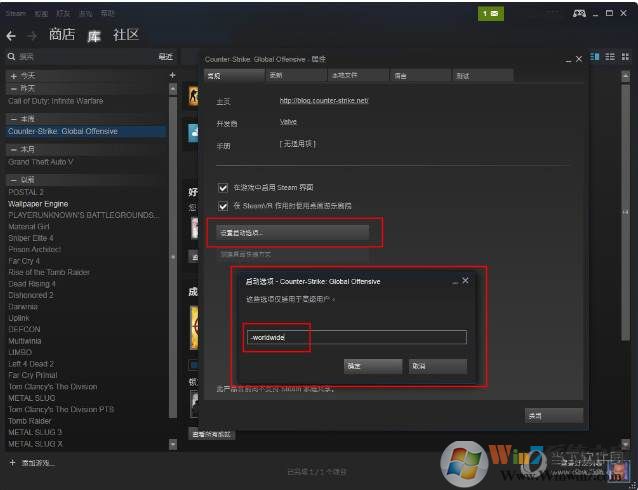Open the 游戏 (Games) menu
The height and width of the screenshot is (490, 638).
[85, 13]
